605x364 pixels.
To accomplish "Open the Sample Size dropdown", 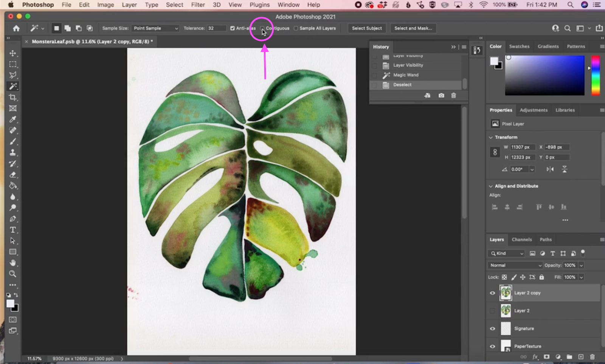I will point(155,28).
